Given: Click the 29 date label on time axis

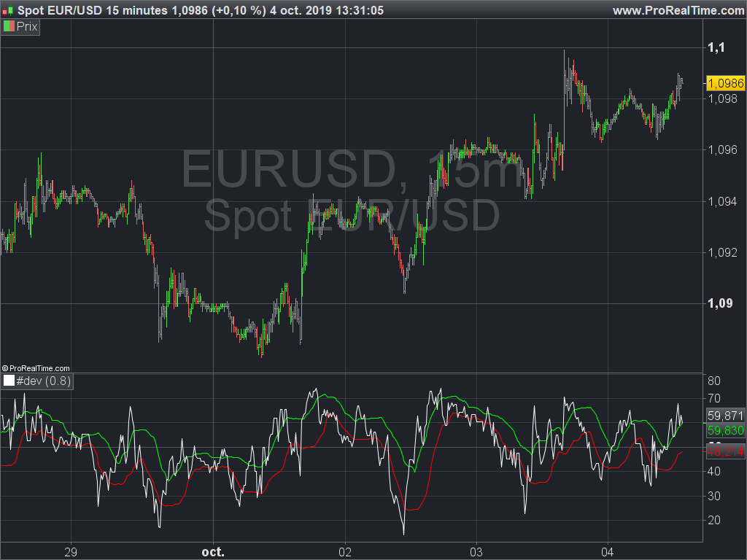Looking at the screenshot, I should pos(71,553).
